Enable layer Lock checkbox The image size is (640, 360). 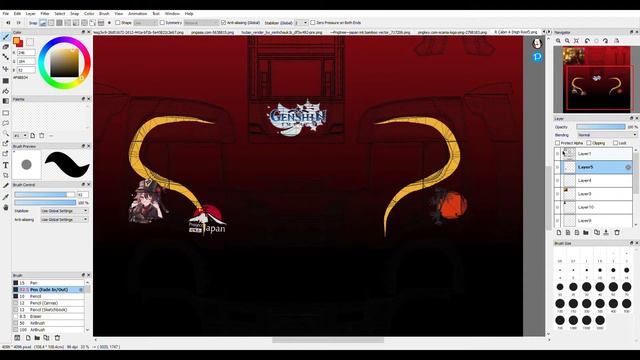[x=615, y=143]
